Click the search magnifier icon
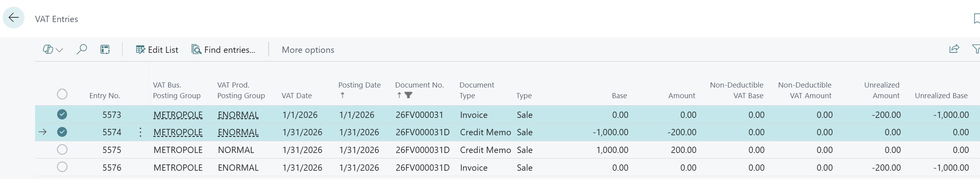Screen dimensions: 980x179 coord(82,50)
